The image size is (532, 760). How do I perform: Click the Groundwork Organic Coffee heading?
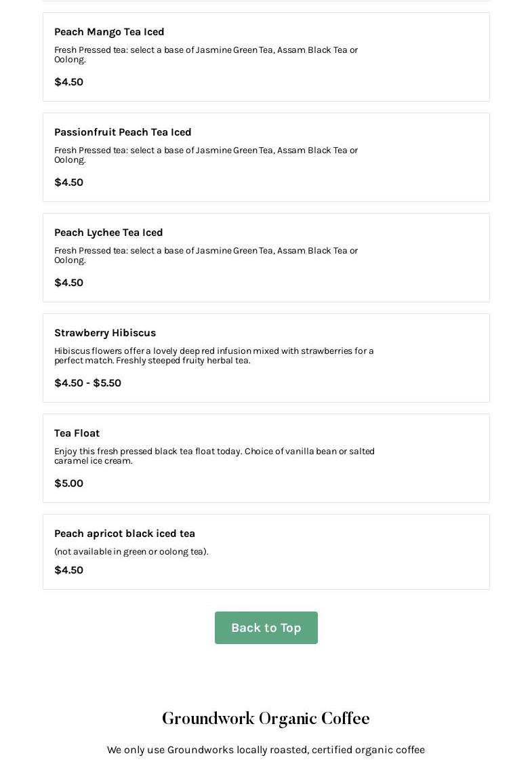click(266, 719)
